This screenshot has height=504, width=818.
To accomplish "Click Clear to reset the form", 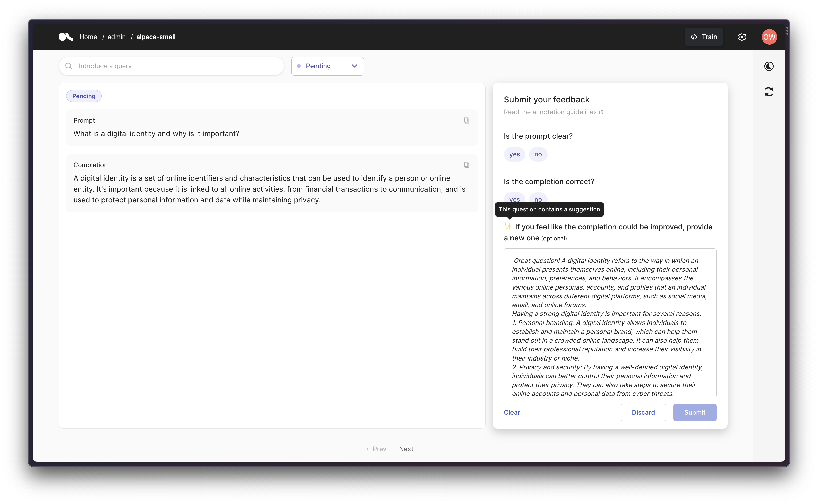I will [x=512, y=412].
